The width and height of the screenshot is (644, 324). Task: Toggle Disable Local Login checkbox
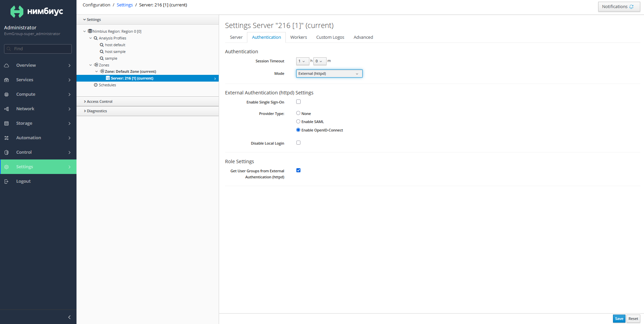[x=298, y=143]
